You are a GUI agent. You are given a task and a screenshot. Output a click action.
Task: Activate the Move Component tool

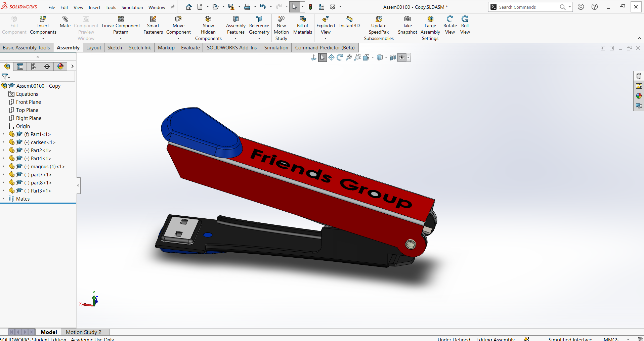178,26
